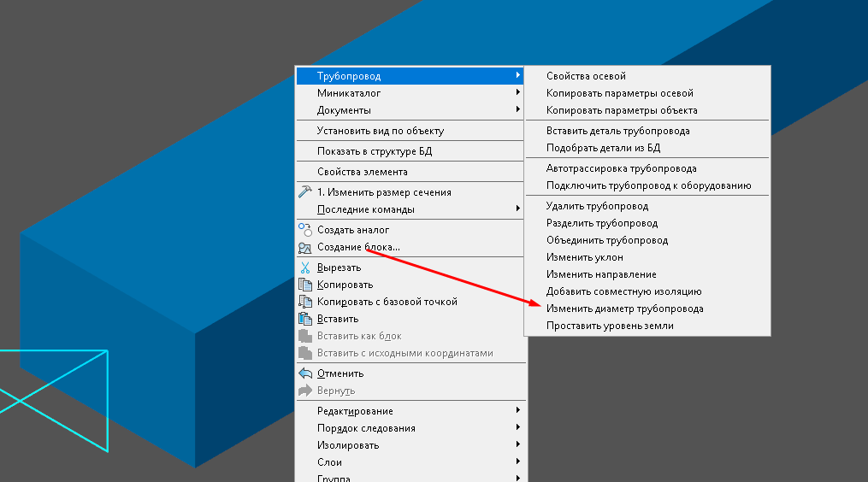Click the Создать аналог icon
This screenshot has height=482, width=868.
[x=305, y=230]
